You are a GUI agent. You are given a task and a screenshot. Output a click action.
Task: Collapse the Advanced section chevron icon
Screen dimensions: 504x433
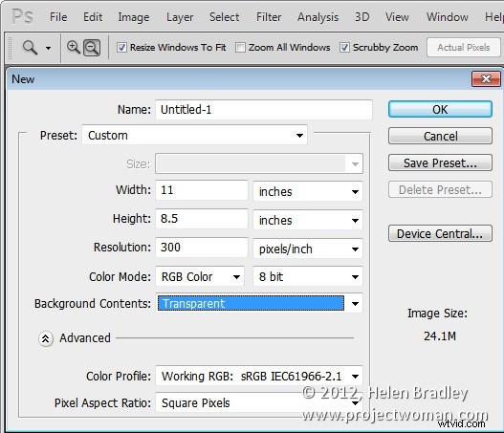tap(45, 338)
